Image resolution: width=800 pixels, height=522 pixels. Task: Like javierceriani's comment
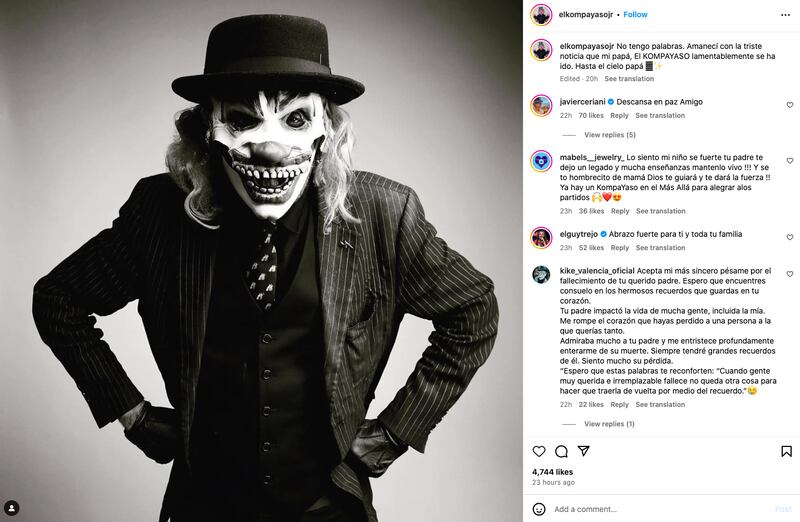click(x=789, y=105)
